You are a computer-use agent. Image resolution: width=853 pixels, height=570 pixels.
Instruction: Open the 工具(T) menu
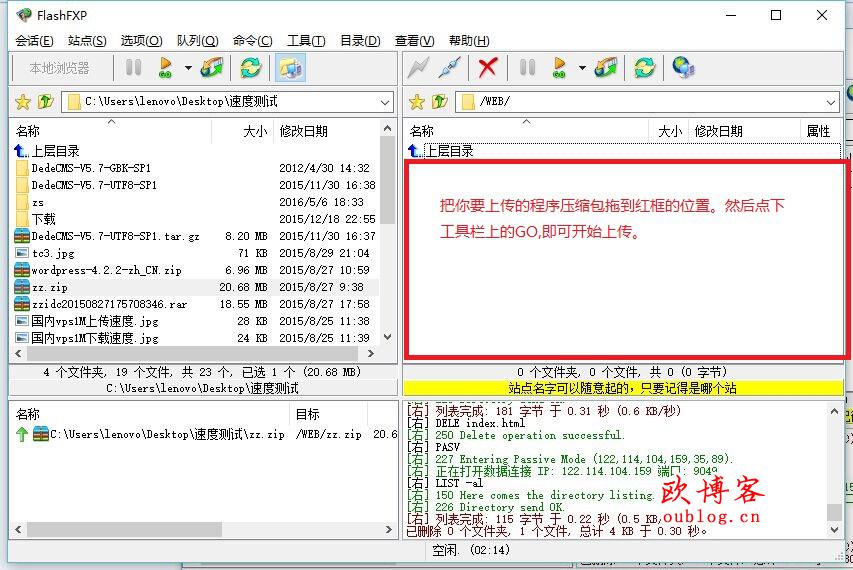pyautogui.click(x=306, y=41)
